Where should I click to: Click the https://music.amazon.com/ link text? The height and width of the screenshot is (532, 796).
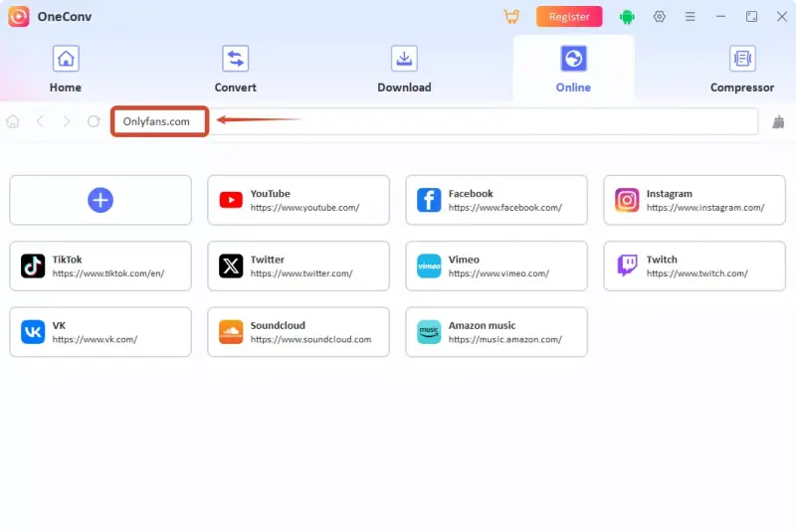point(505,339)
